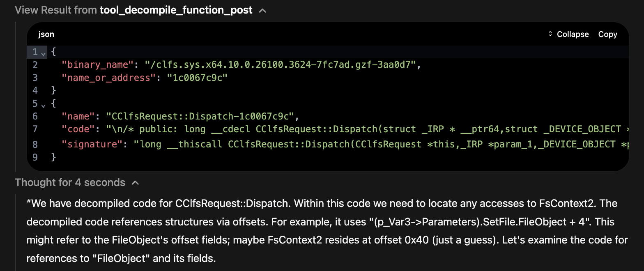Click line number 7 in the gutter
The image size is (644, 271).
click(35, 129)
